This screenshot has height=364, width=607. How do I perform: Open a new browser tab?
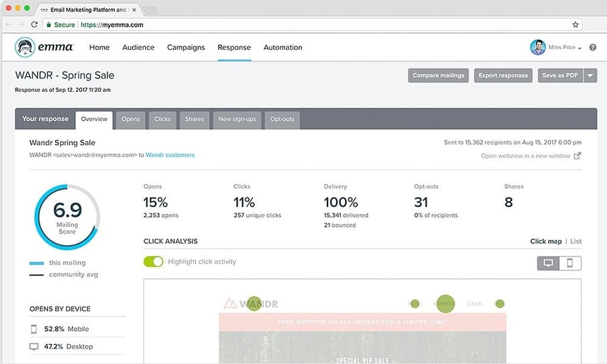coord(150,10)
